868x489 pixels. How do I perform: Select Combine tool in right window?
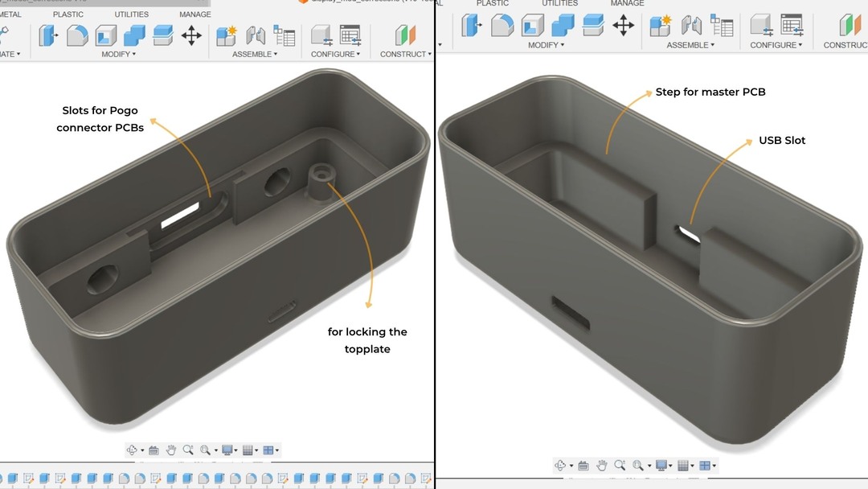click(563, 26)
